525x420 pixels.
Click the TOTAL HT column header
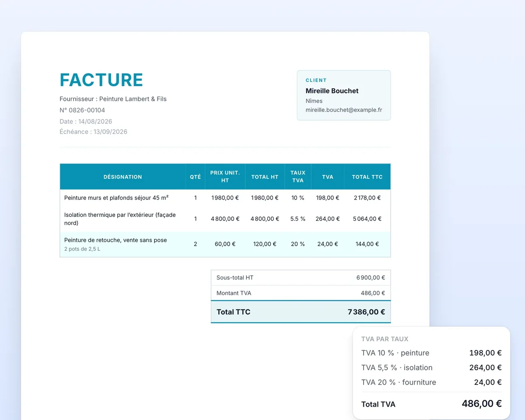tap(265, 177)
